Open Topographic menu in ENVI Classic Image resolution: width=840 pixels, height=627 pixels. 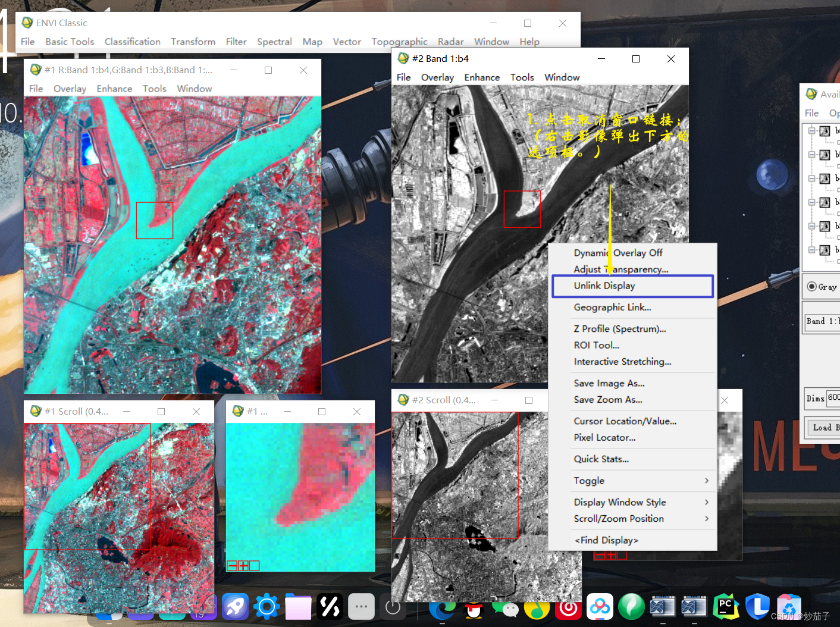[x=399, y=42]
